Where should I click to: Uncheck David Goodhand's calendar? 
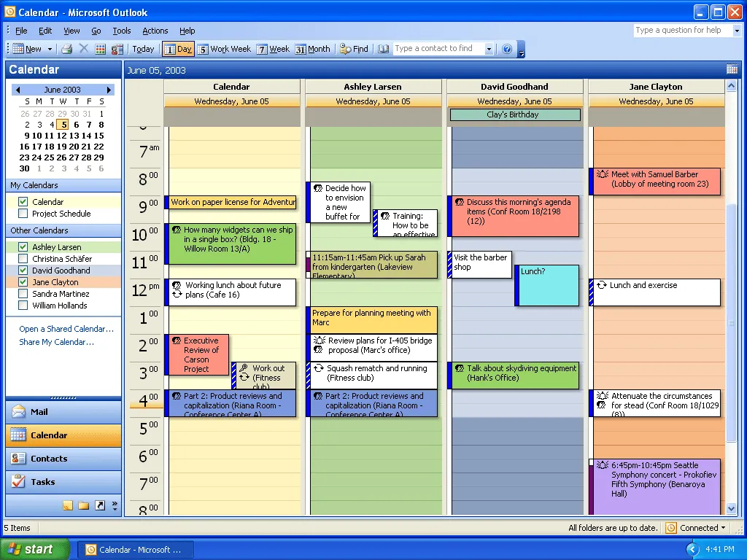[23, 270]
